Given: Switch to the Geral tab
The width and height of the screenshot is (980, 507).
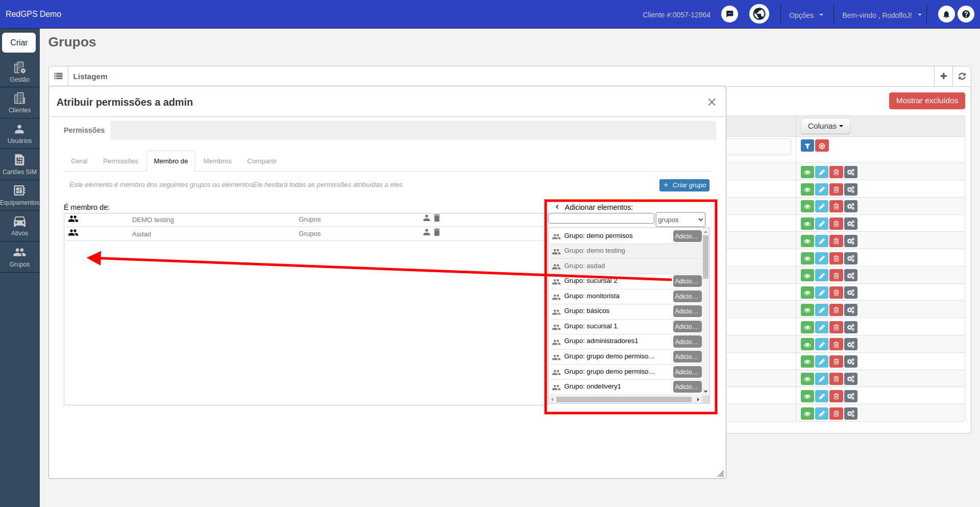Looking at the screenshot, I should [79, 161].
